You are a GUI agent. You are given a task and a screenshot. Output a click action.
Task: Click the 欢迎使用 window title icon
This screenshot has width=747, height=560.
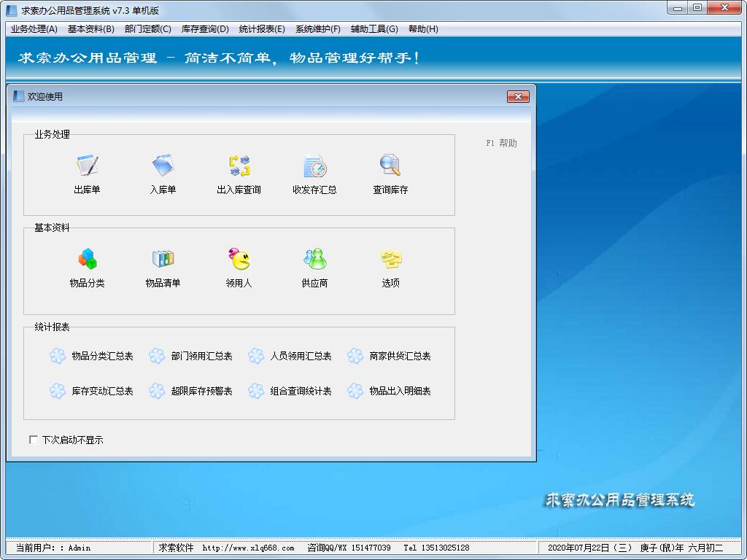pos(18,96)
